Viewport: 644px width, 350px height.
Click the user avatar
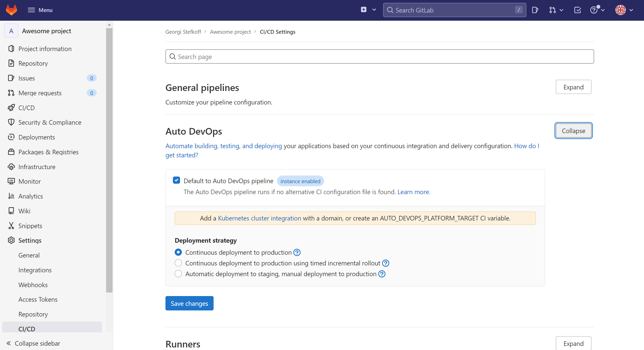click(620, 10)
